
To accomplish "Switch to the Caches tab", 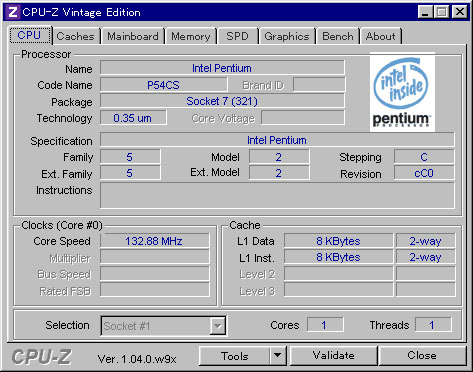I will click(75, 36).
